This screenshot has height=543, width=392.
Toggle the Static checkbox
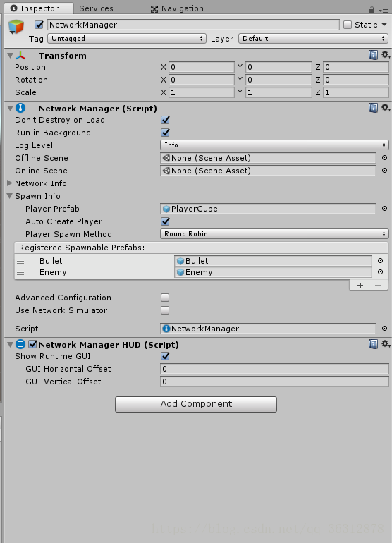(348, 25)
